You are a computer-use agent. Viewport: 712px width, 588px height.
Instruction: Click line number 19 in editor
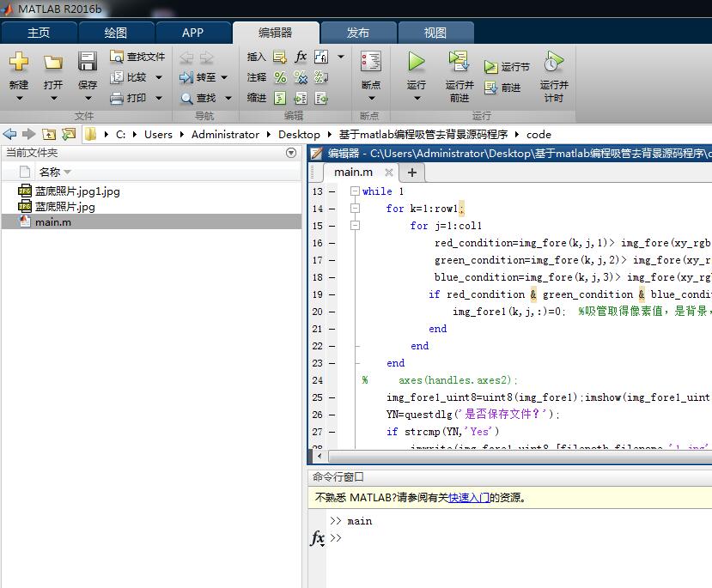(x=318, y=294)
